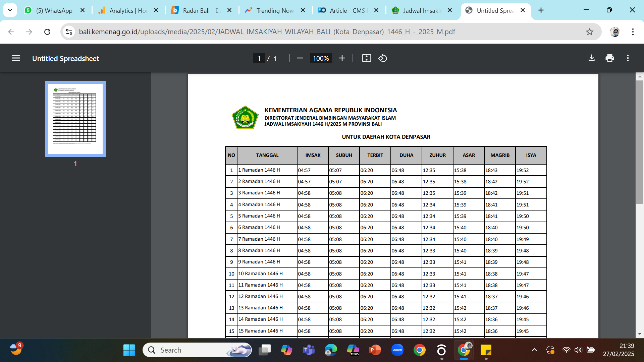Go back to the previous page
The image size is (644, 362).
point(11,32)
